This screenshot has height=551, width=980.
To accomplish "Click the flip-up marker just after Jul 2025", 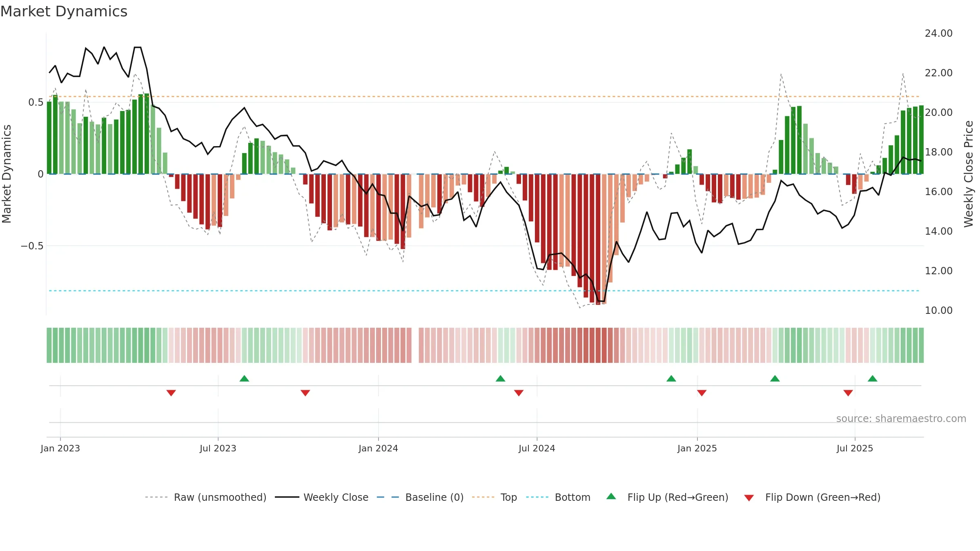I will (x=873, y=378).
